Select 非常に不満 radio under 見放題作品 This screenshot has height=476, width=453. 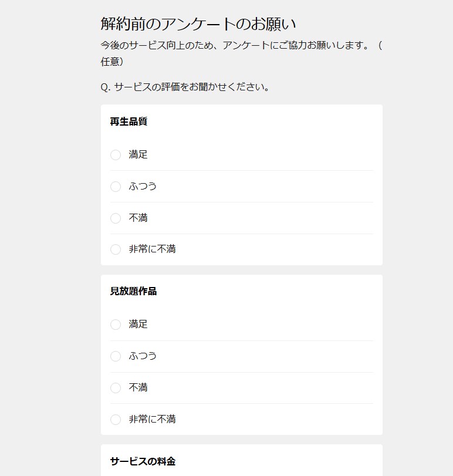pos(116,419)
